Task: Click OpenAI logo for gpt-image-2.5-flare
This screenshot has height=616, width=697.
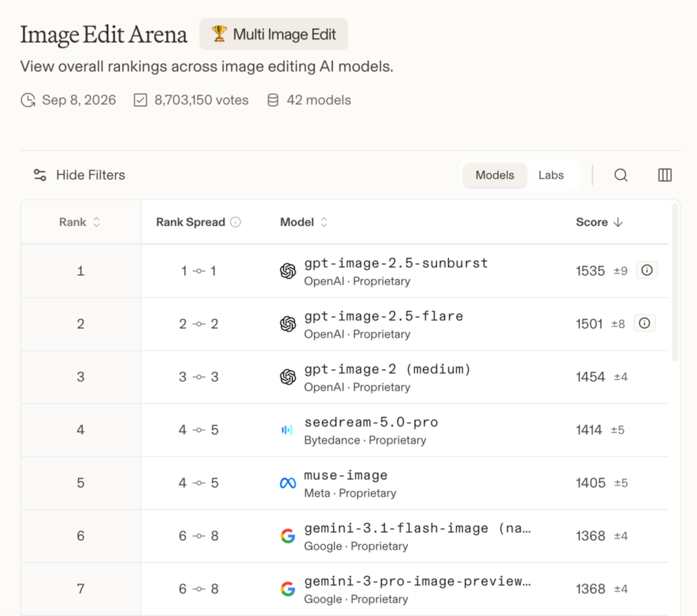Action: (288, 324)
